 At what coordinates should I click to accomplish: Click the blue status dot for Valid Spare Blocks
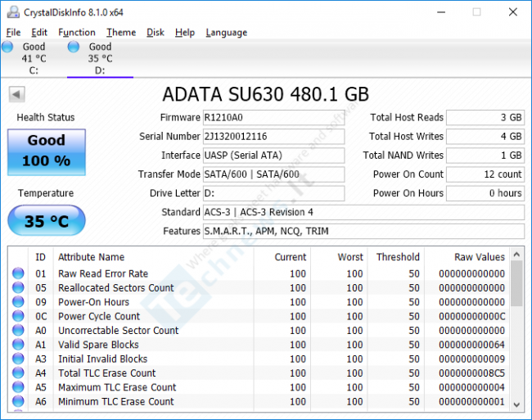click(18, 345)
